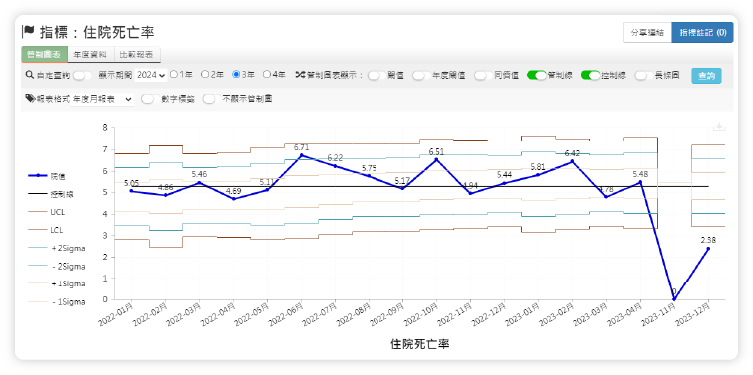The width and height of the screenshot is (753, 375).
Task: Click the 2.38 data point for 2023-12月
Action: point(708,249)
